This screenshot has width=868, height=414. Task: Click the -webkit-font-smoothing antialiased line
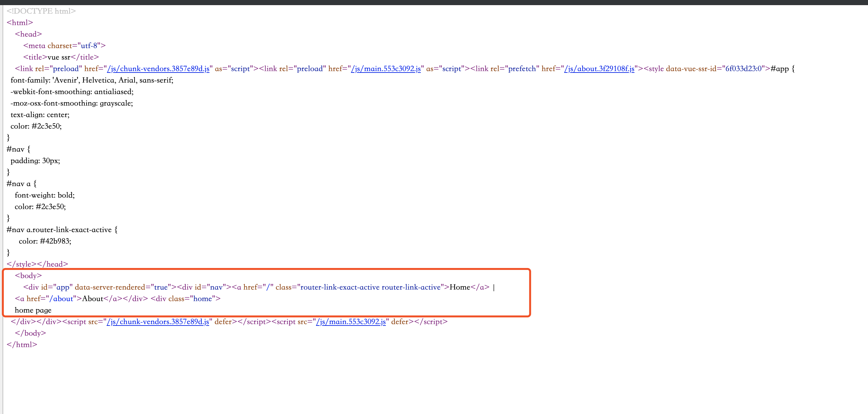(x=72, y=92)
